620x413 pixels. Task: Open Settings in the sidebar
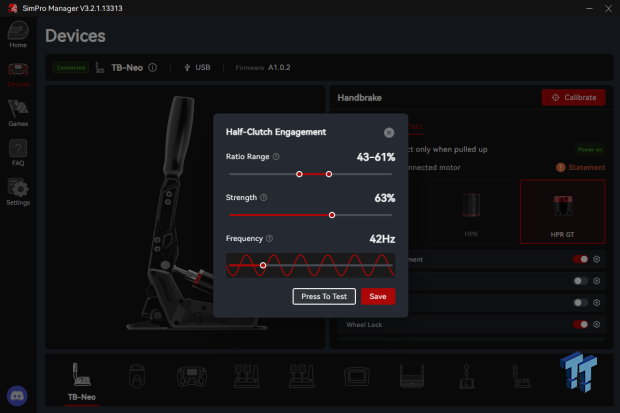(x=18, y=192)
